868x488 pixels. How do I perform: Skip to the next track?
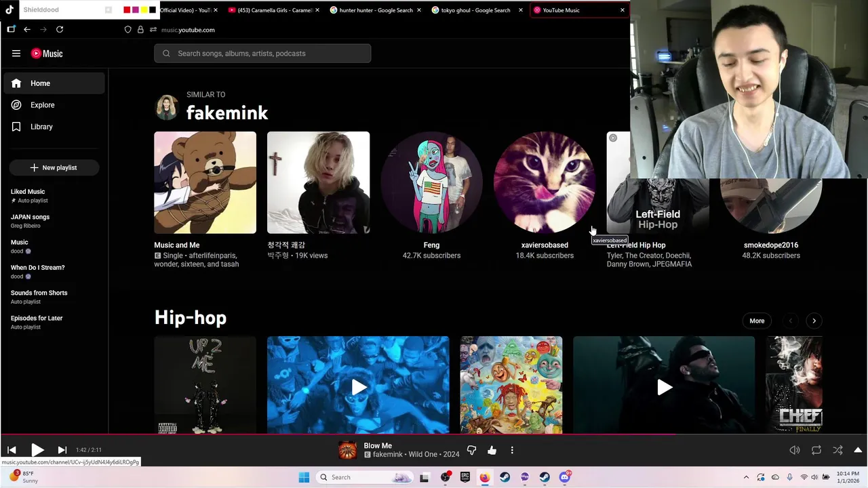point(62,450)
